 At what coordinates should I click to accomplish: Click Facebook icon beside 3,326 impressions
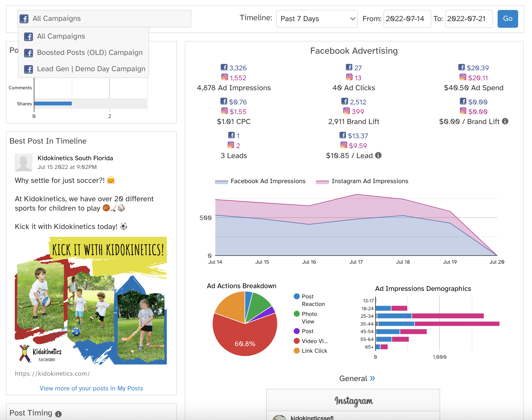(224, 67)
